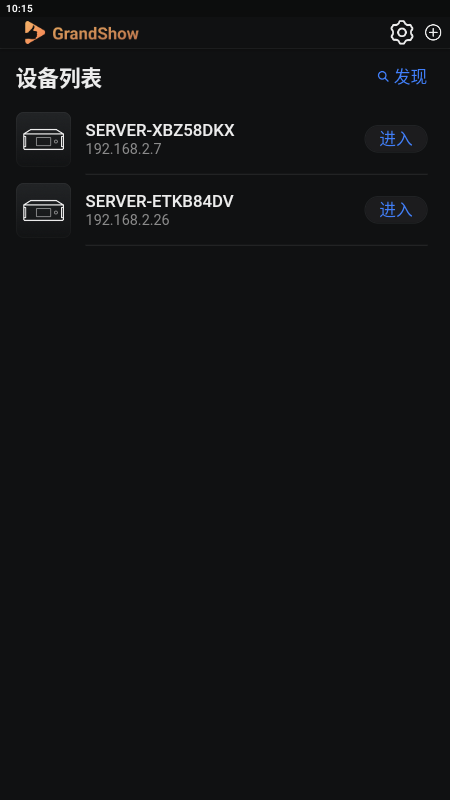Click the 10:15 status bar clock

(19, 8)
